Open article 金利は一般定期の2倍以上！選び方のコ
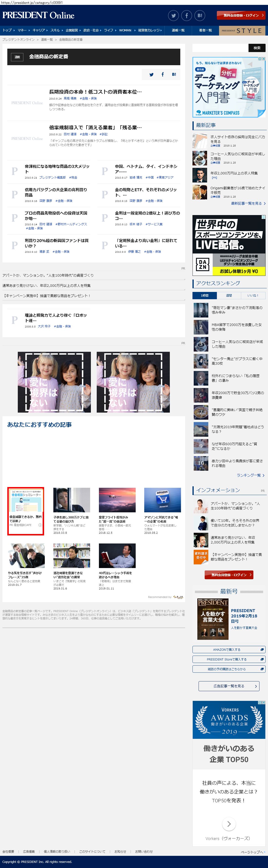 147,216
